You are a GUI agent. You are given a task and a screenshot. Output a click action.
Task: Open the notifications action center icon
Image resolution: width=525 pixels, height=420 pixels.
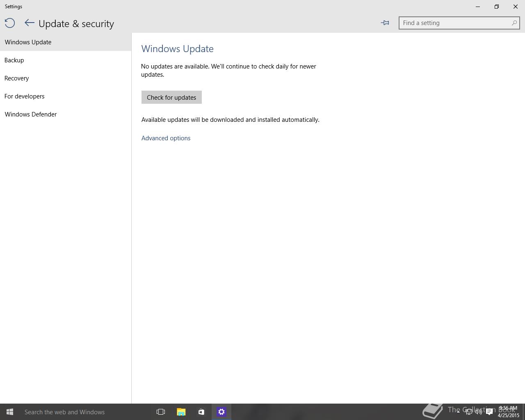(x=489, y=412)
